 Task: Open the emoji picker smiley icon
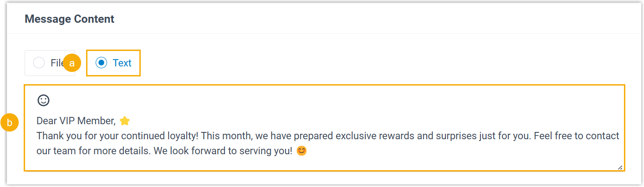coord(43,100)
